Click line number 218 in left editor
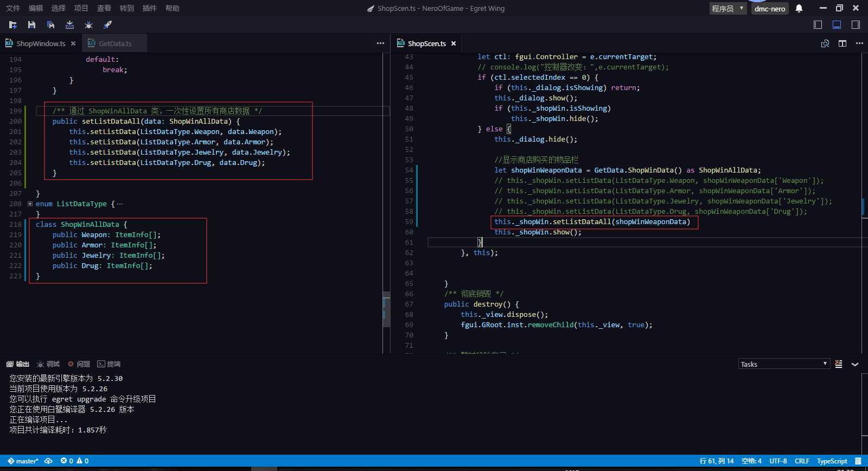The height and width of the screenshot is (471, 868). 15,225
